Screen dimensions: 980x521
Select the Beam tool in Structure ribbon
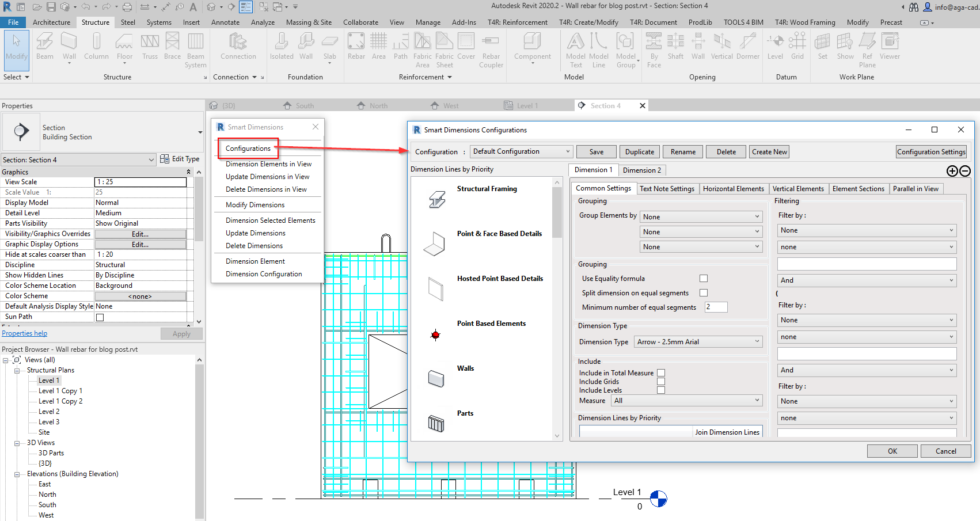click(44, 46)
